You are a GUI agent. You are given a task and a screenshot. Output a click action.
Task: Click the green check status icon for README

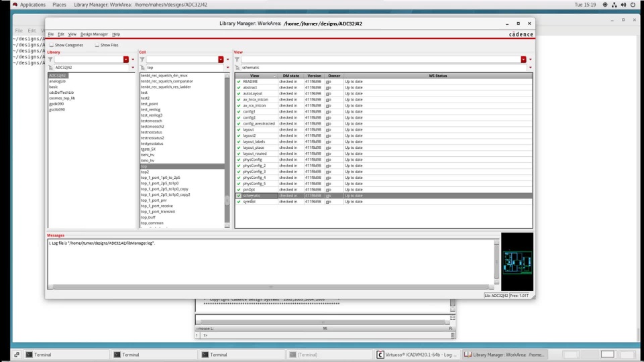coord(239,82)
